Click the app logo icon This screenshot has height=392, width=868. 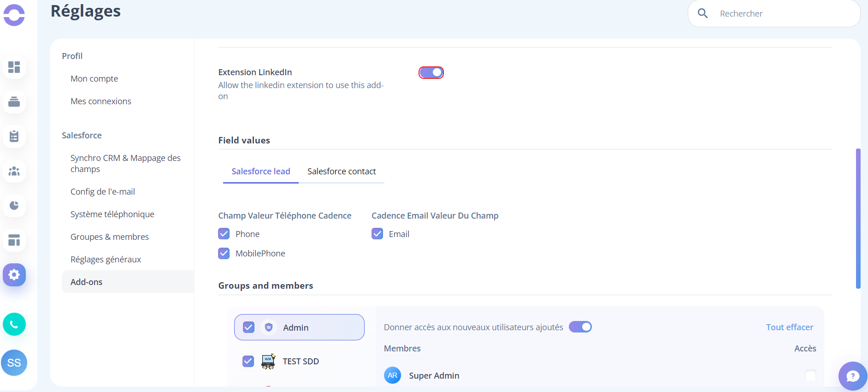(14, 15)
